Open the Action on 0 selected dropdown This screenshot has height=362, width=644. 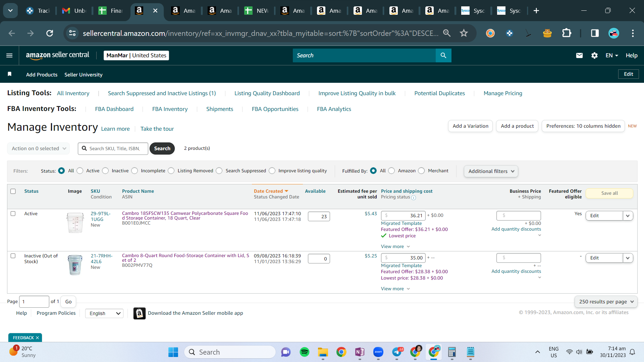tap(39, 148)
